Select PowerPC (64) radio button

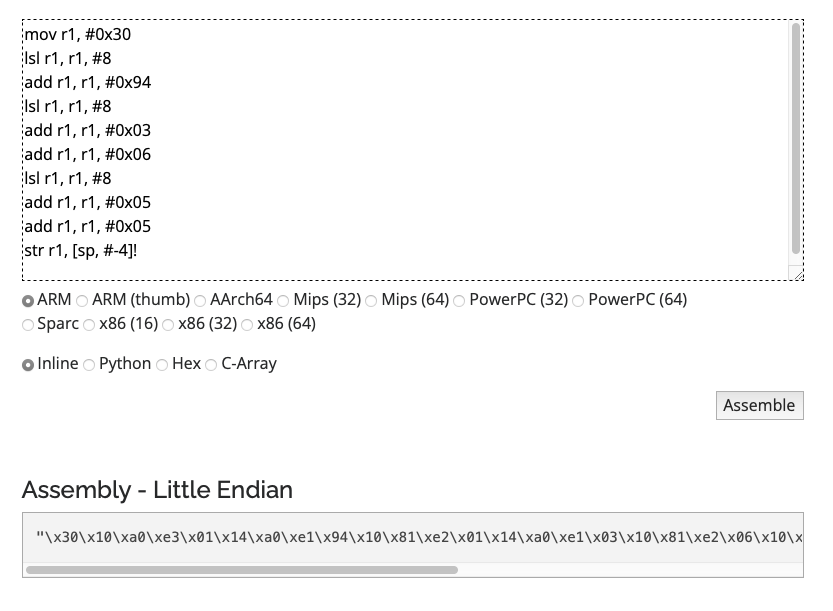[579, 301]
